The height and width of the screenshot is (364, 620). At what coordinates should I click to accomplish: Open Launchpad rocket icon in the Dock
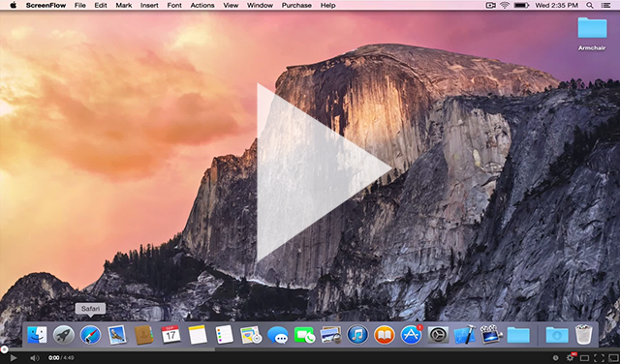pyautogui.click(x=64, y=335)
